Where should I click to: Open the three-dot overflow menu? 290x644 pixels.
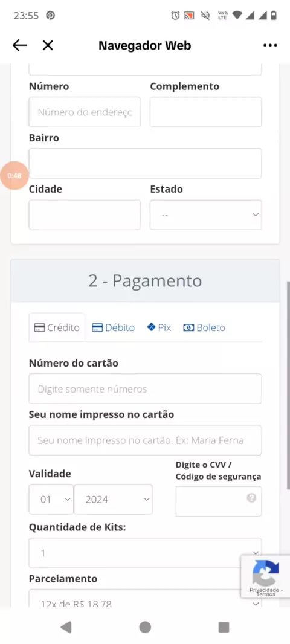coord(270,45)
